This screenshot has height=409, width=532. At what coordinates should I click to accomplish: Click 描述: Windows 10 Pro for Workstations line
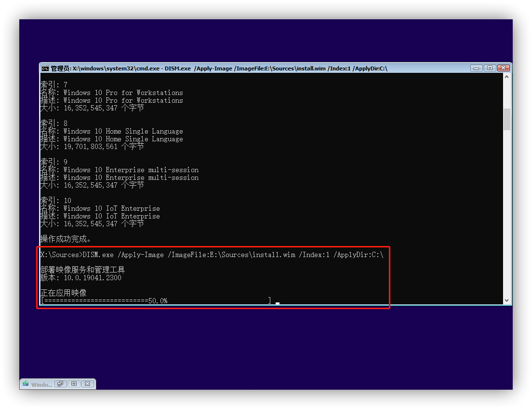tap(112, 100)
